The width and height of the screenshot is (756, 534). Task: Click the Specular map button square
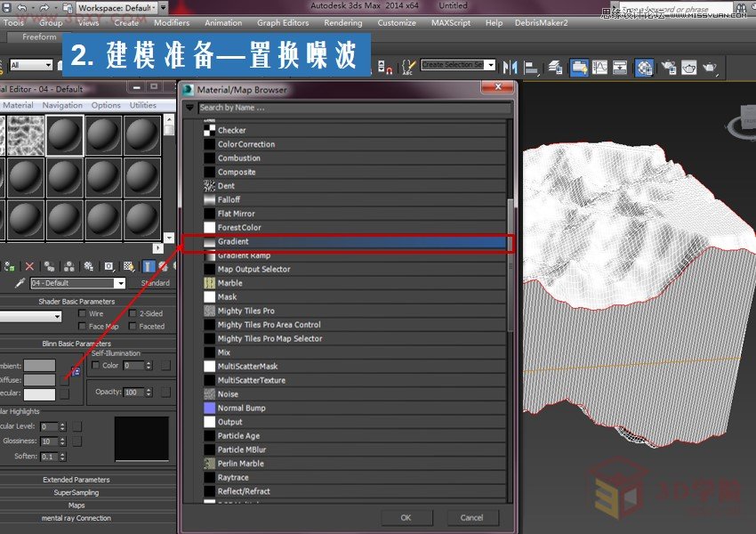pos(65,394)
